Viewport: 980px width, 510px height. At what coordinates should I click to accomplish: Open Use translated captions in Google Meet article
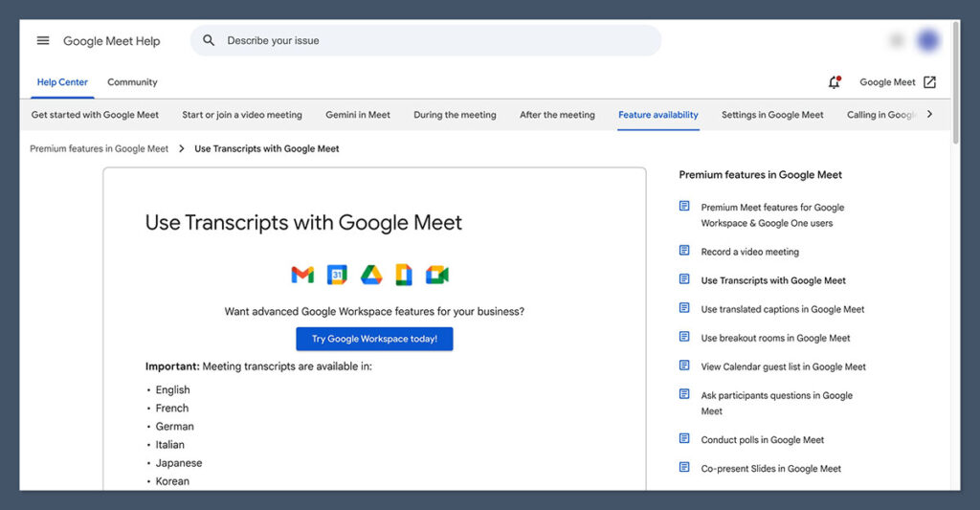783,309
